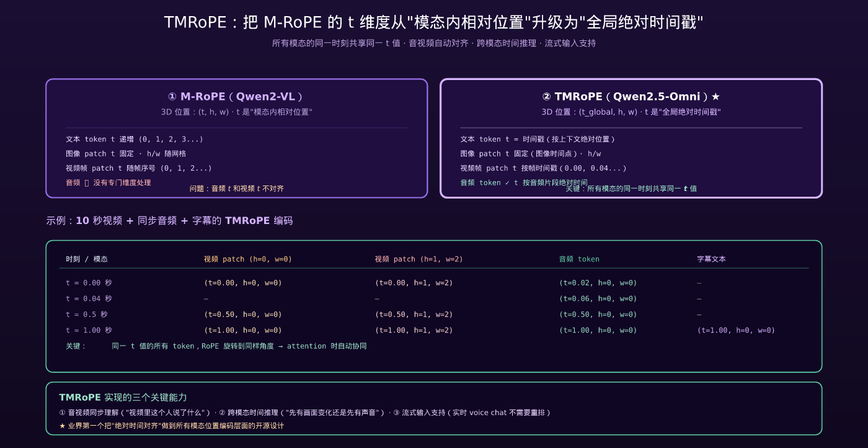Click the cell "(t=0.00, h=1, w=2)"

click(414, 283)
